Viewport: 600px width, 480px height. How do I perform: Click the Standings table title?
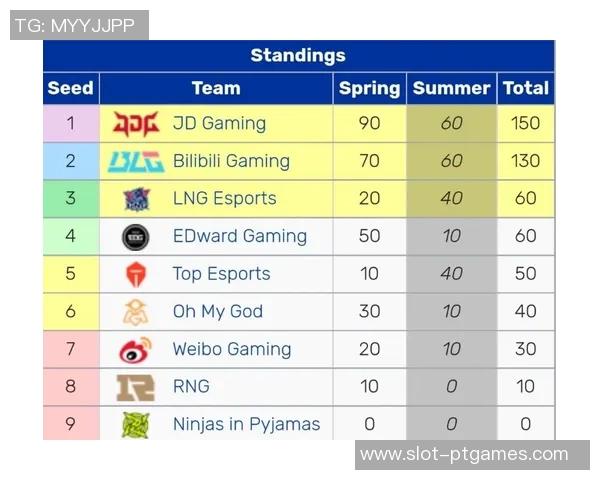pyautogui.click(x=298, y=56)
